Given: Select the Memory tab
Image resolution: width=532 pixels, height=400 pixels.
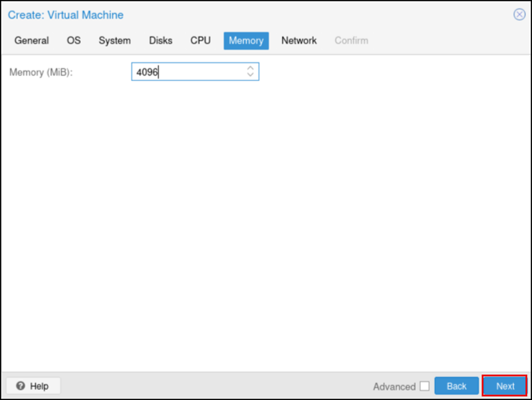Looking at the screenshot, I should pos(246,41).
